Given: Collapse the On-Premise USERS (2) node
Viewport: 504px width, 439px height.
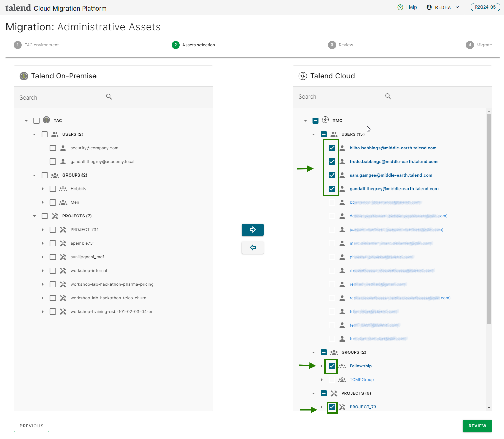Looking at the screenshot, I should [34, 134].
